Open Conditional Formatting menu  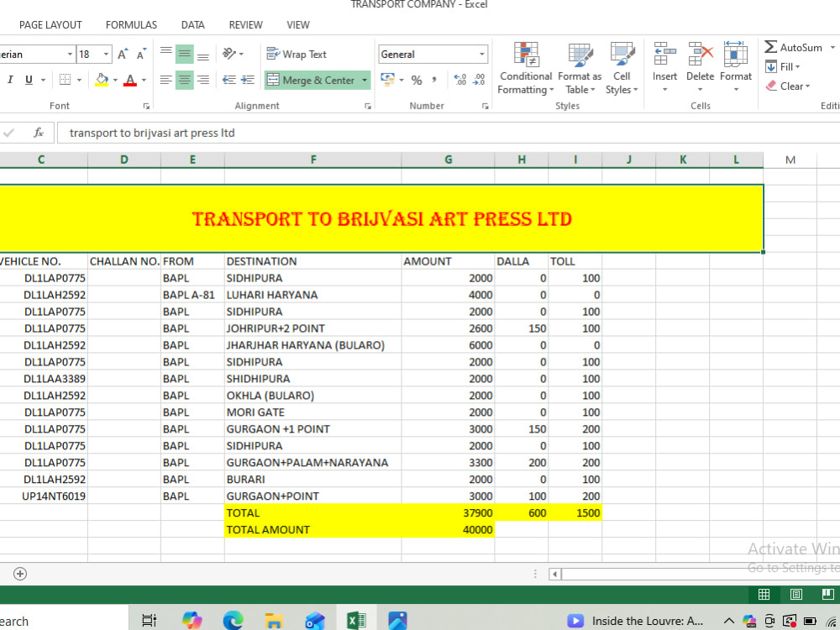(526, 69)
